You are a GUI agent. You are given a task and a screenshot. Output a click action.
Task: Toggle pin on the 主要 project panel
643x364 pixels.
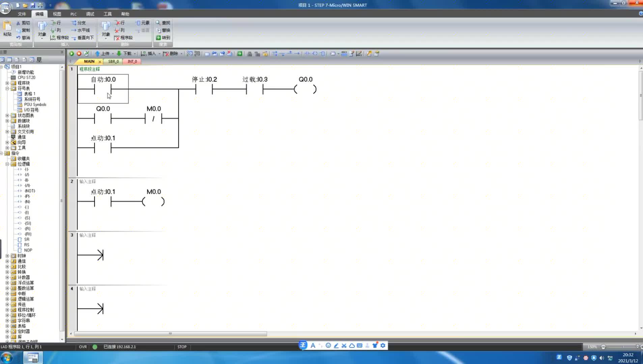(62, 52)
